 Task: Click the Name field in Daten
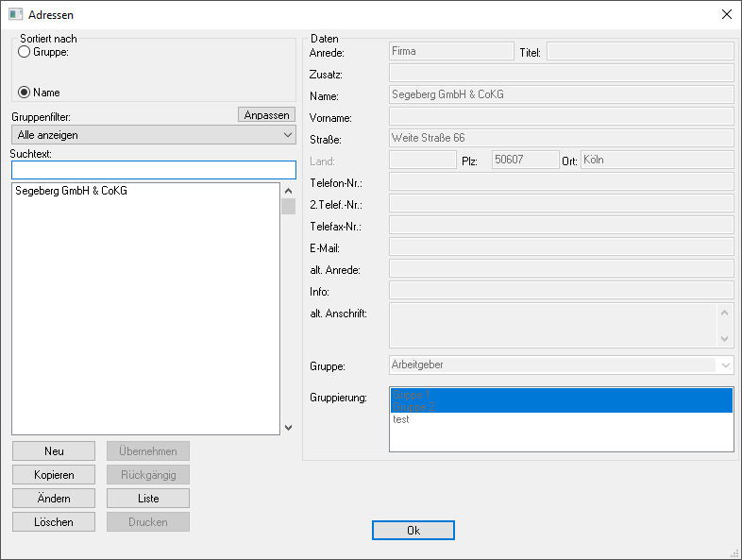tap(562, 94)
